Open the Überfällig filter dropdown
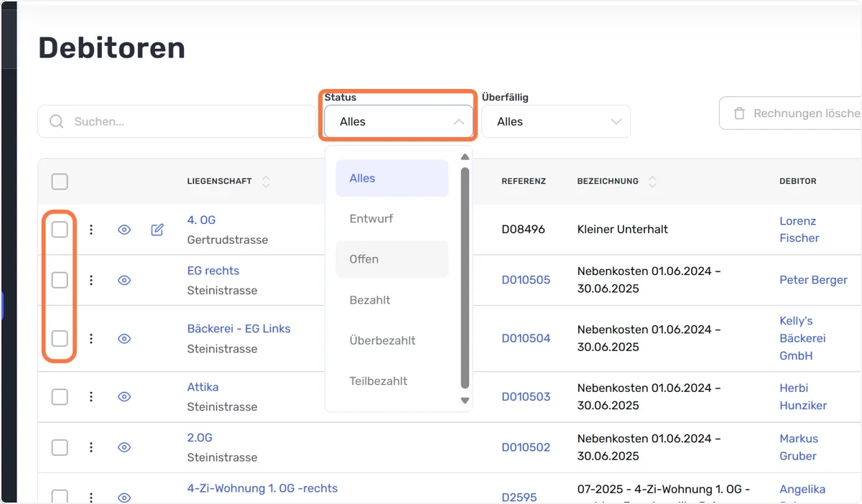 coord(556,122)
